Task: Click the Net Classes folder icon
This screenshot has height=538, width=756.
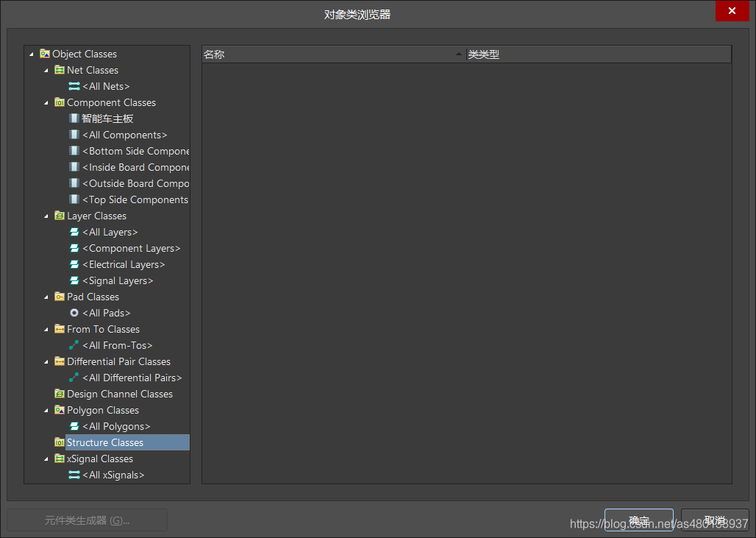Action: [x=60, y=70]
